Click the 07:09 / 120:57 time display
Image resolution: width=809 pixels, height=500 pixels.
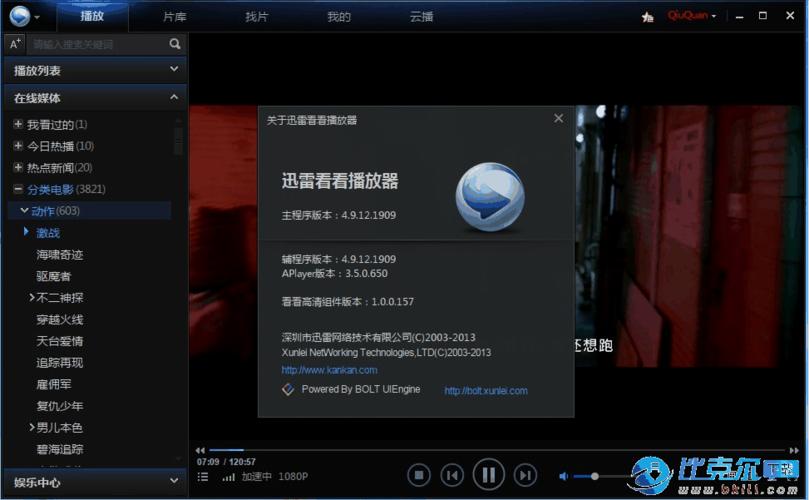tap(226, 462)
